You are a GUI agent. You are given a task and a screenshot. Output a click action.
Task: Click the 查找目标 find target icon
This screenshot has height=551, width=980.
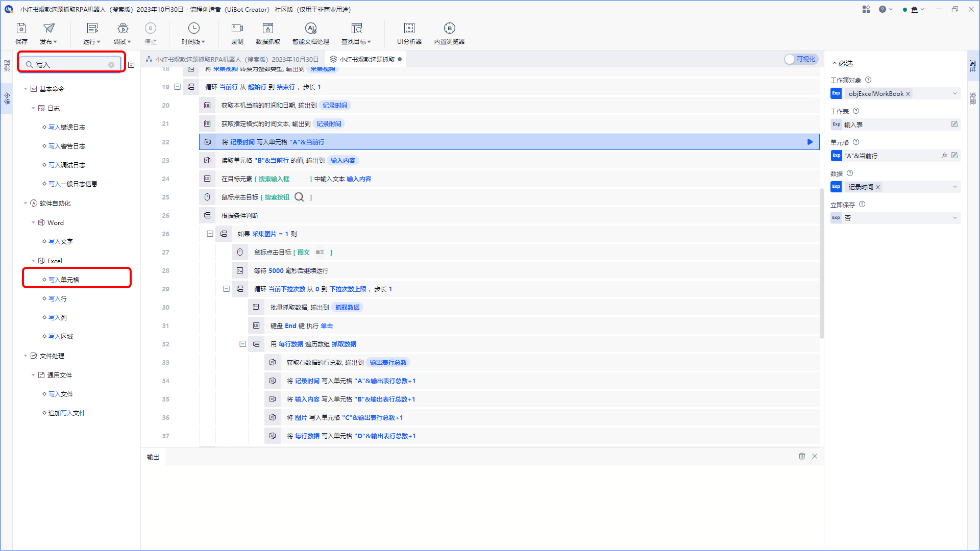coord(357,29)
